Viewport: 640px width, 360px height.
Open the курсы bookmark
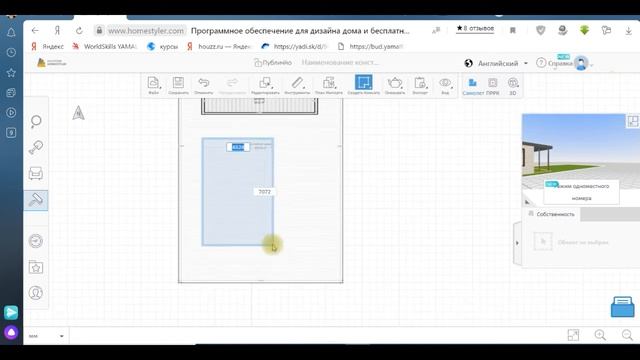tap(162, 47)
